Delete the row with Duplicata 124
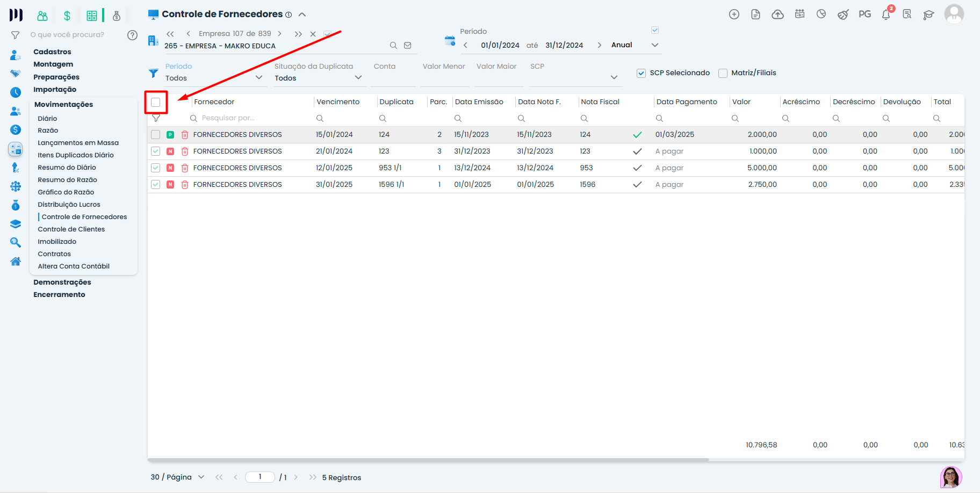Viewport: 980px width, 493px height. (x=185, y=135)
